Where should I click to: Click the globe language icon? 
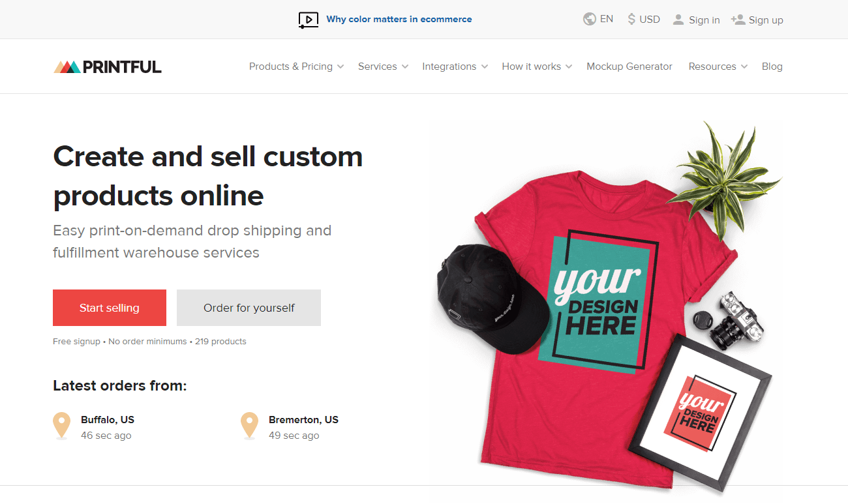[x=590, y=19]
